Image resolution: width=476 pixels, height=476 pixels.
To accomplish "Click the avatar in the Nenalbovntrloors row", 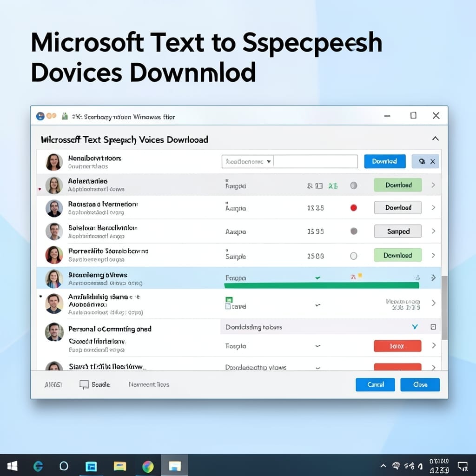I will pyautogui.click(x=54, y=162).
